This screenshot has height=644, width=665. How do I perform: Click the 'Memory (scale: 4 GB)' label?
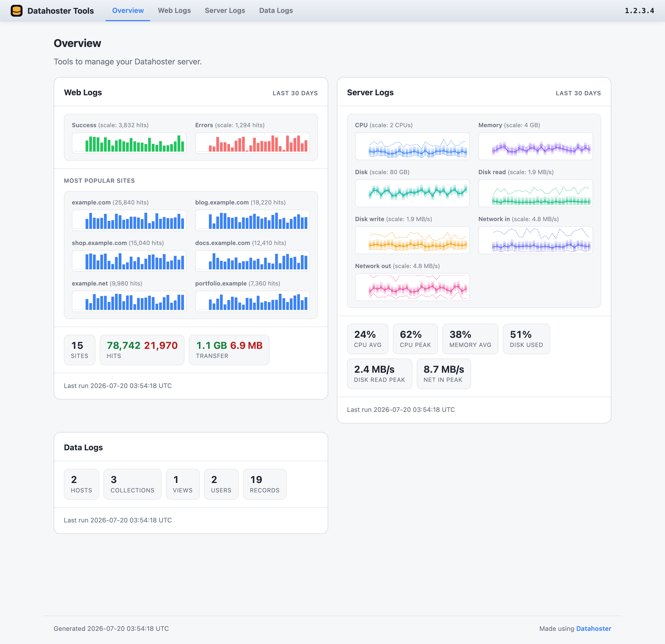tap(509, 125)
